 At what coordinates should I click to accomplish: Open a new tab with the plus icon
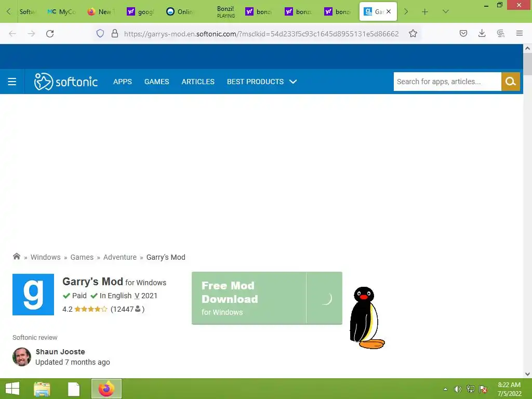click(424, 11)
